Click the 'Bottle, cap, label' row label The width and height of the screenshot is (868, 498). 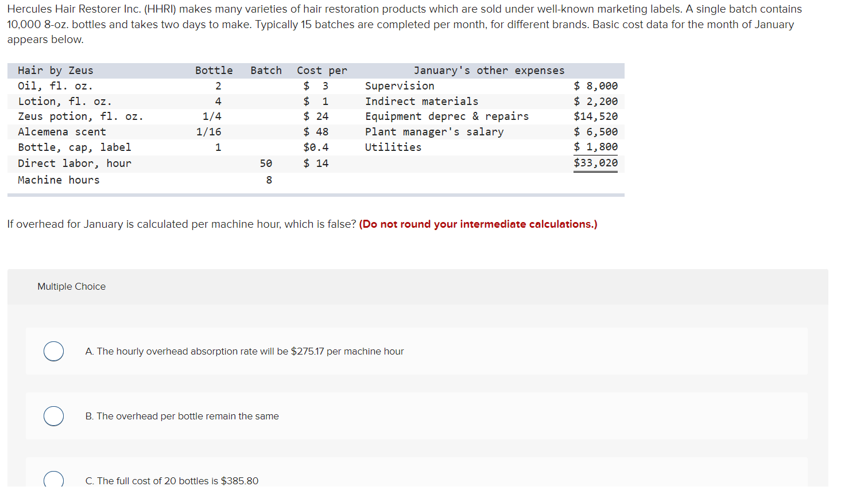(75, 147)
